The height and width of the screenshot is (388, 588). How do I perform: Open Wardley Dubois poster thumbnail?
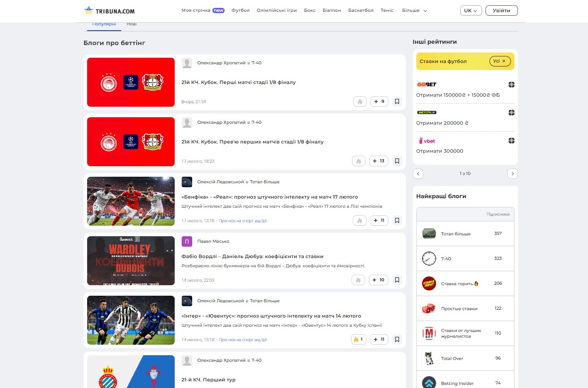[x=131, y=261]
